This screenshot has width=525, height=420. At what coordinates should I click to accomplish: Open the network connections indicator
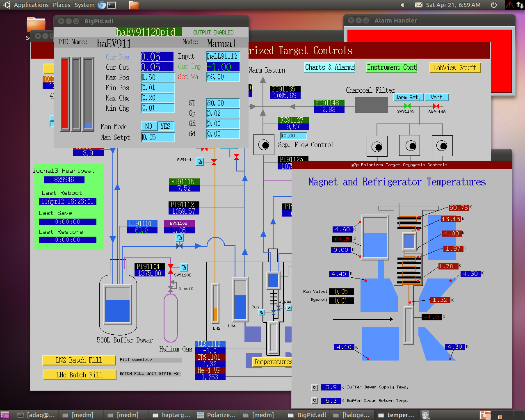coord(520,5)
